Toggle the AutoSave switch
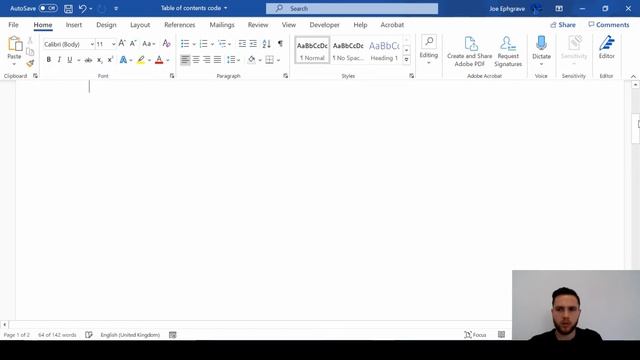The width and height of the screenshot is (640, 360). tap(48, 8)
